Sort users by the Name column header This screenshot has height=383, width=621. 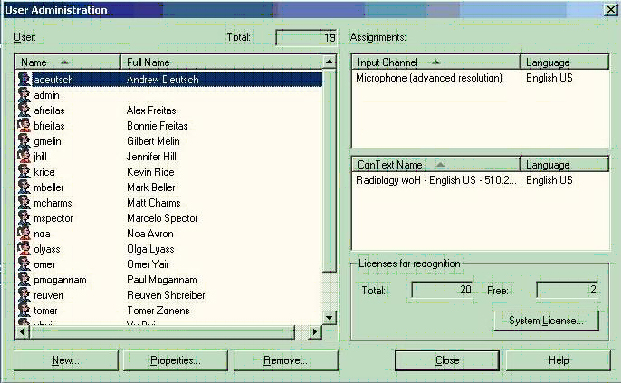point(67,62)
